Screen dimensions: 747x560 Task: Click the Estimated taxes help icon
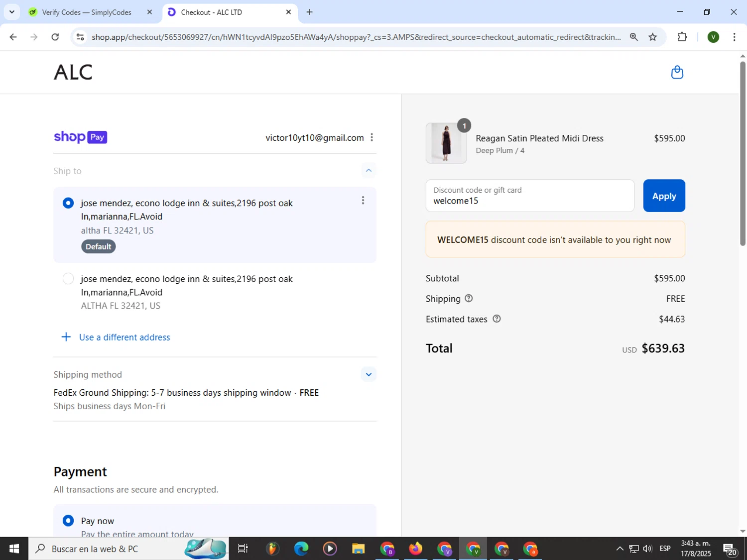[497, 319]
